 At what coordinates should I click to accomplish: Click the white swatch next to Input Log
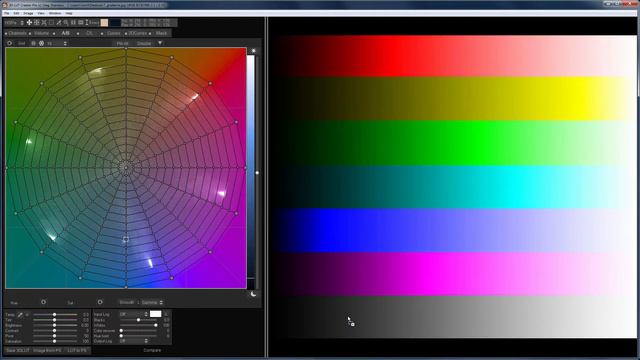(156, 314)
